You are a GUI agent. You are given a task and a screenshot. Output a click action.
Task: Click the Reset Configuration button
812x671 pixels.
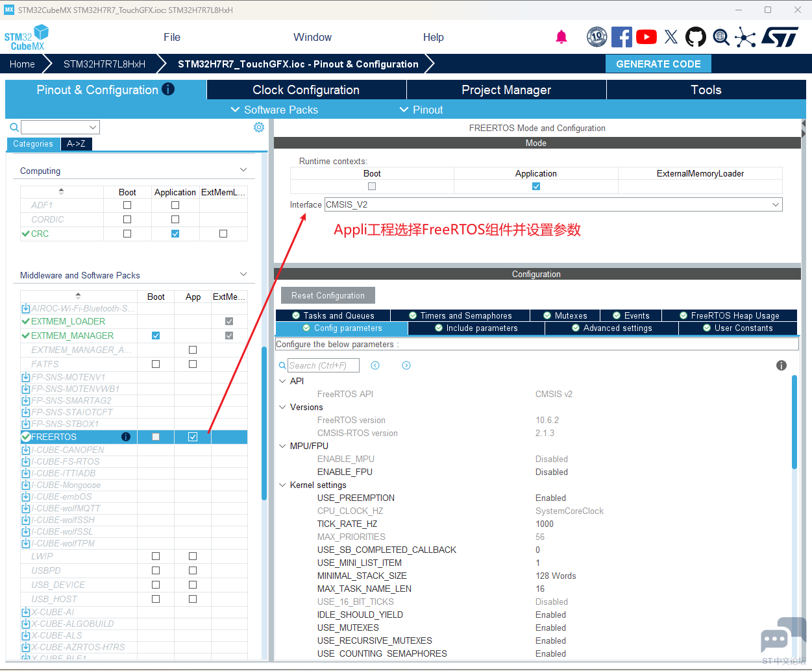(328, 295)
